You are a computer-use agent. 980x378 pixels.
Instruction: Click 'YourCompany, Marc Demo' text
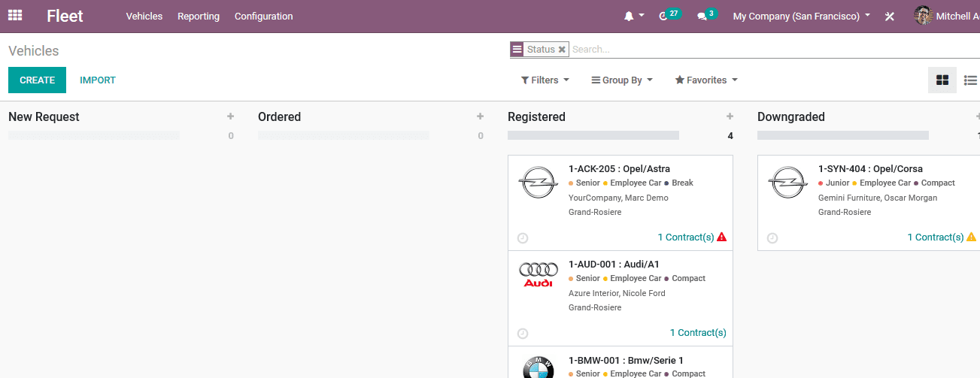click(x=618, y=198)
